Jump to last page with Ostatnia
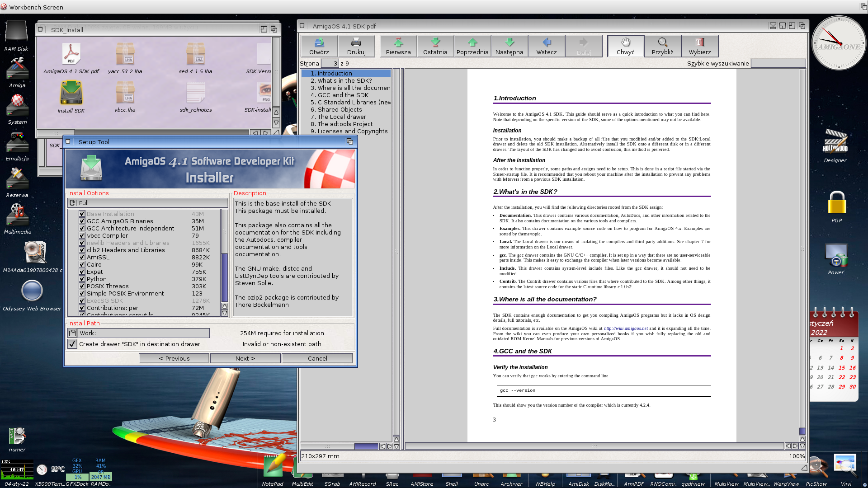Screen dimensions: 868x488 [x=435, y=46]
